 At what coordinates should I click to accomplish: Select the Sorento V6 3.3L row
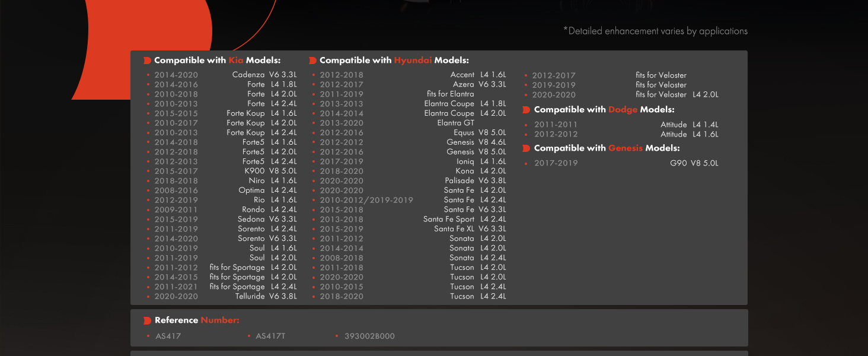coord(222,239)
